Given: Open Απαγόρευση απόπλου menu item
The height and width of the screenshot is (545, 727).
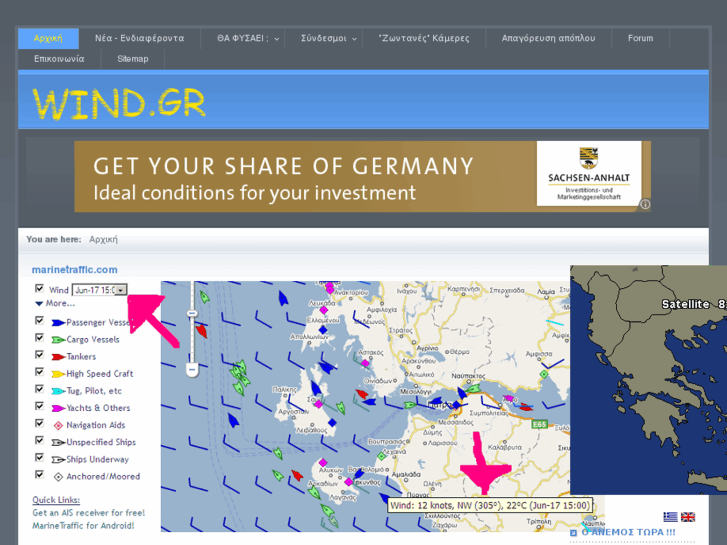Looking at the screenshot, I should tap(548, 38).
